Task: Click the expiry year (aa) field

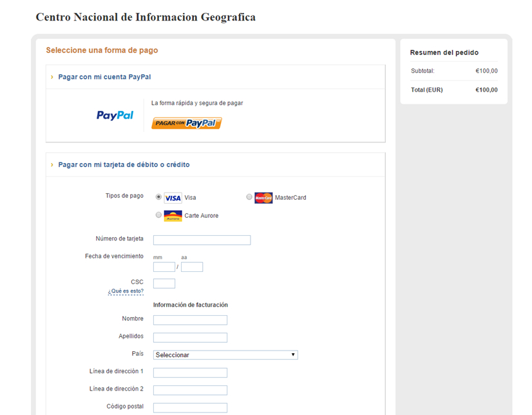Action: click(192, 267)
